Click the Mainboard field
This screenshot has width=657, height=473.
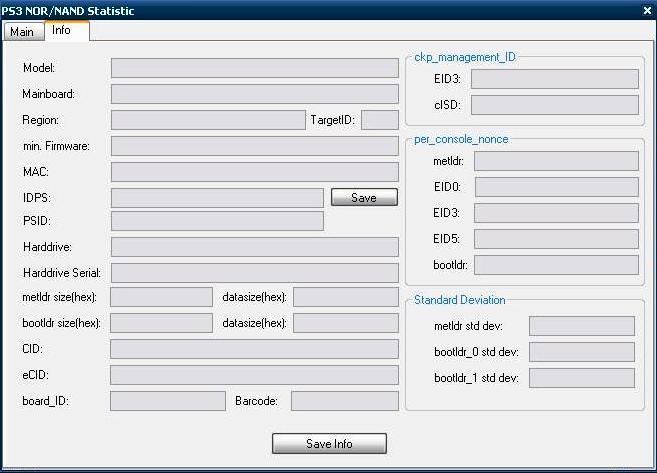point(255,94)
